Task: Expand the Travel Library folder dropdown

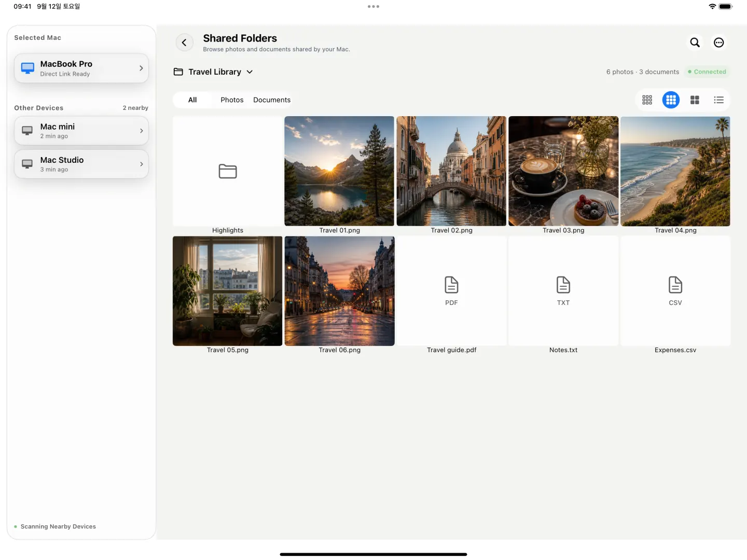Action: pos(250,72)
